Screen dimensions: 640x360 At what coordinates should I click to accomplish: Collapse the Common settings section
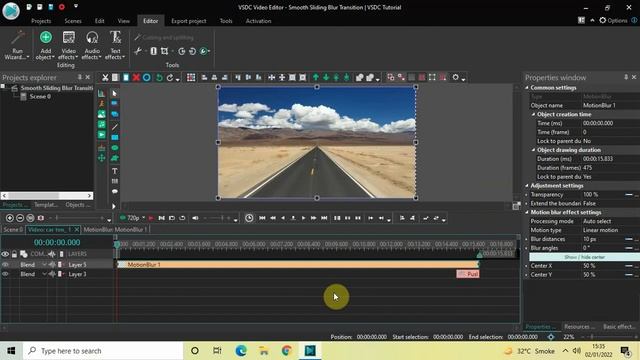[x=527, y=88]
